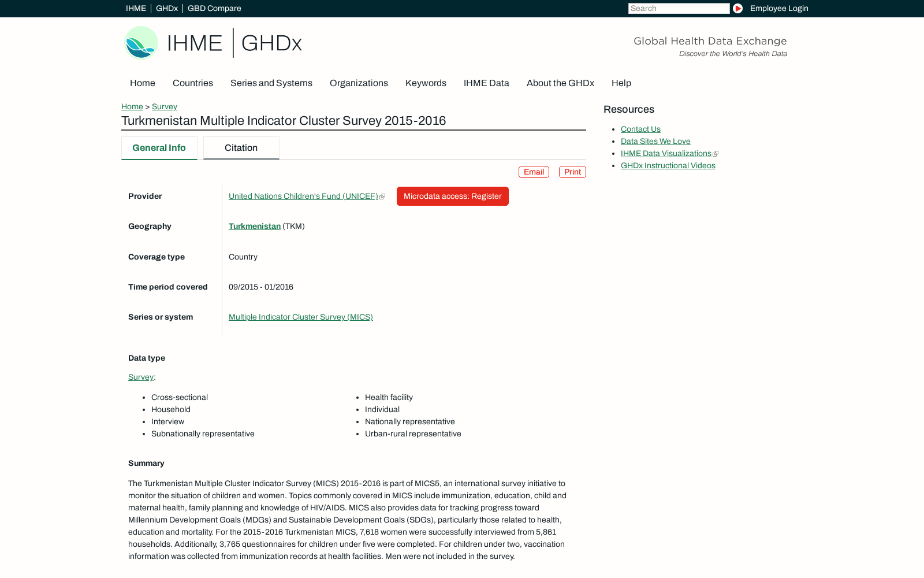Open Multiple Indicator Cluster Survey (MICS) link

click(x=301, y=317)
